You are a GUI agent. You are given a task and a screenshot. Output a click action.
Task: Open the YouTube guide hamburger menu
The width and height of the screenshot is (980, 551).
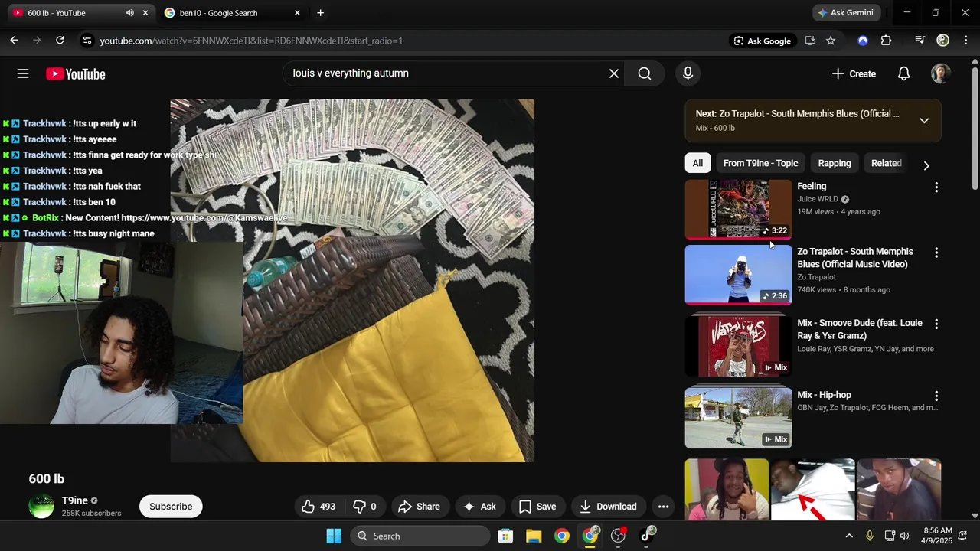point(23,73)
